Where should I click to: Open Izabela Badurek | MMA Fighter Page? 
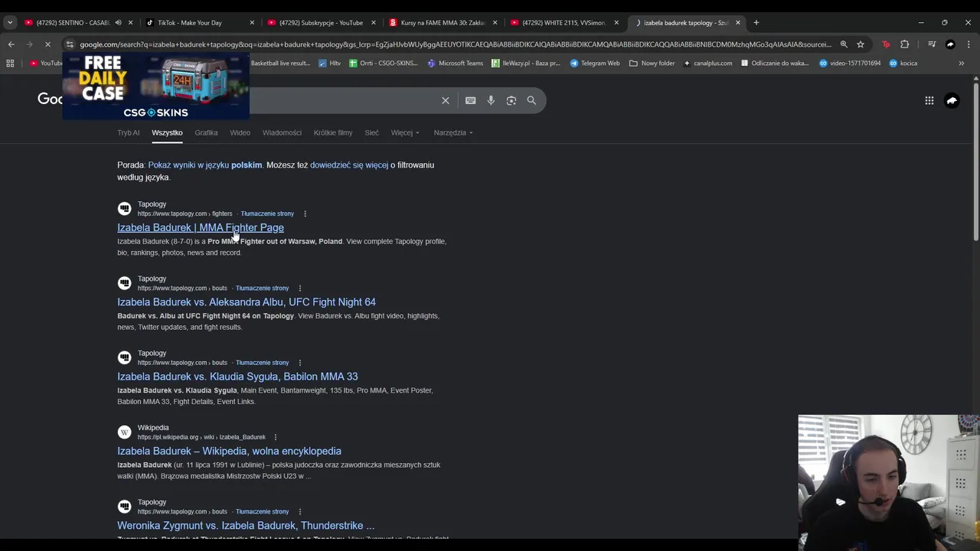(201, 227)
